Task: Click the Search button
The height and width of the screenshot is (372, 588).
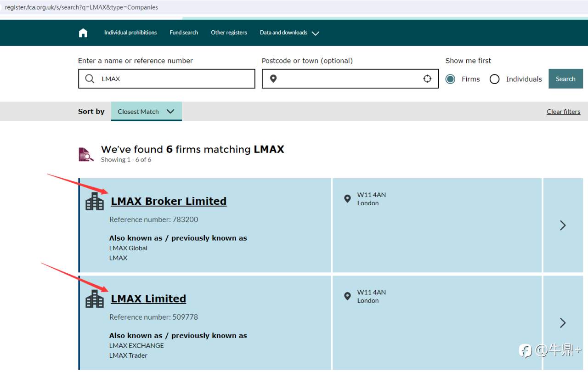Action: click(x=565, y=79)
